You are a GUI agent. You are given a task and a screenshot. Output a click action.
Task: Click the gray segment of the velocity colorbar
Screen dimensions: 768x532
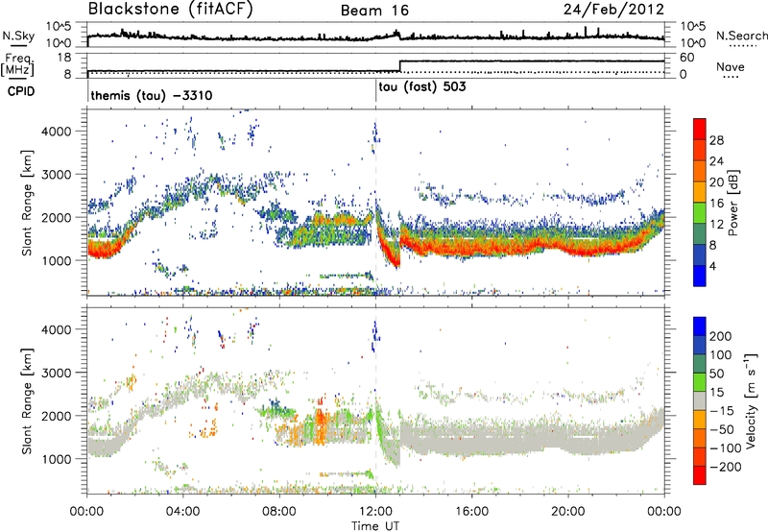coord(700,400)
